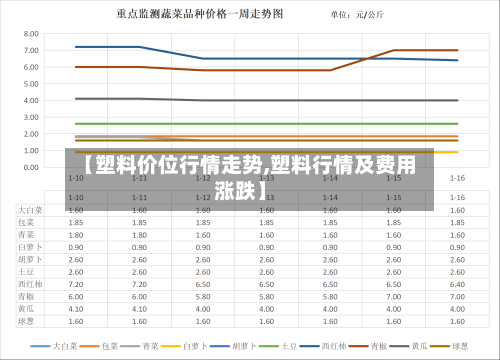
Task: Click the 大白菜 value 1.60 in the last column
Action: 457,211
